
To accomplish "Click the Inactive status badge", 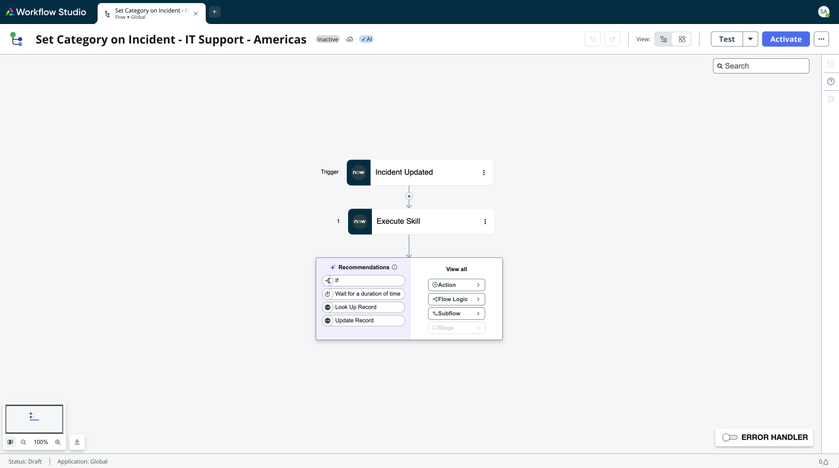I will pyautogui.click(x=327, y=39).
